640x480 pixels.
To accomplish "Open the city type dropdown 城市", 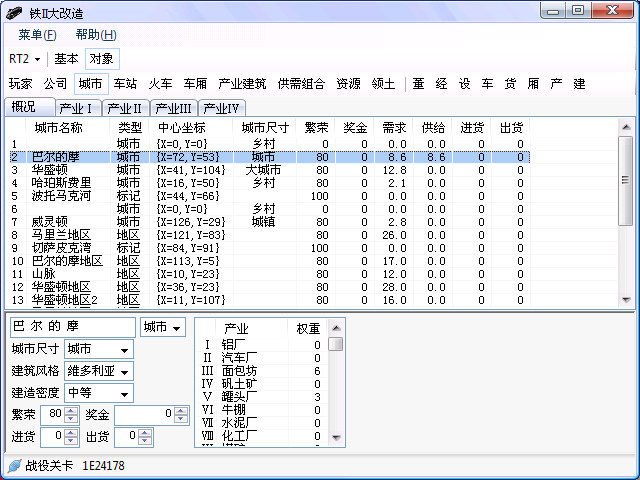I will tap(162, 327).
